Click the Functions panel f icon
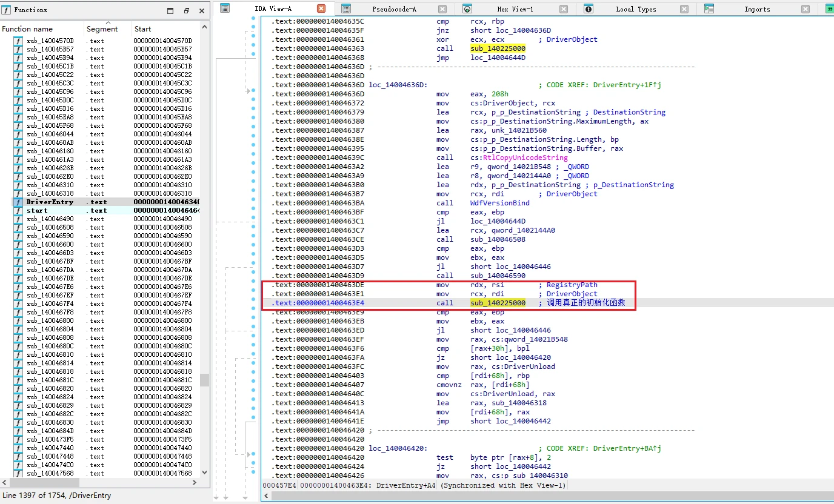 pyautogui.click(x=7, y=10)
